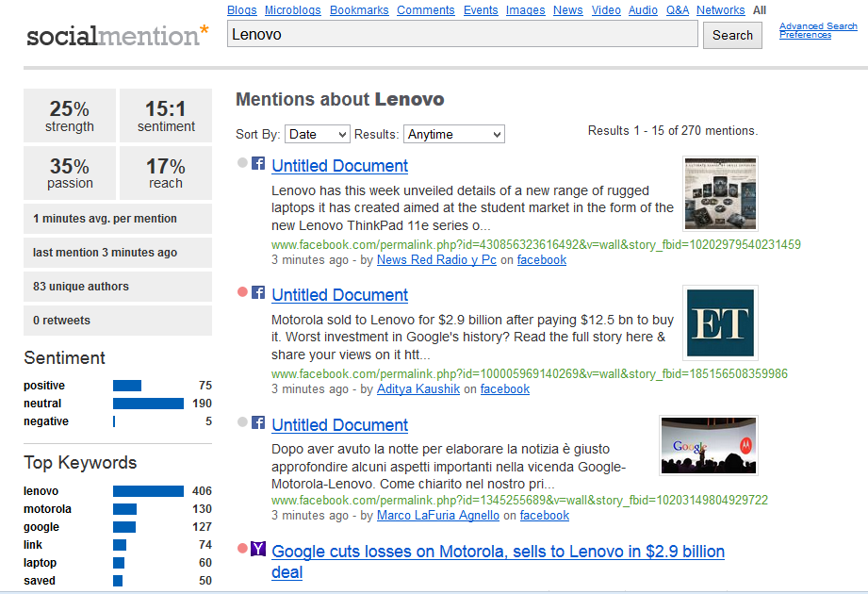868x594 pixels.
Task: Switch to the Video category
Action: coord(606,10)
